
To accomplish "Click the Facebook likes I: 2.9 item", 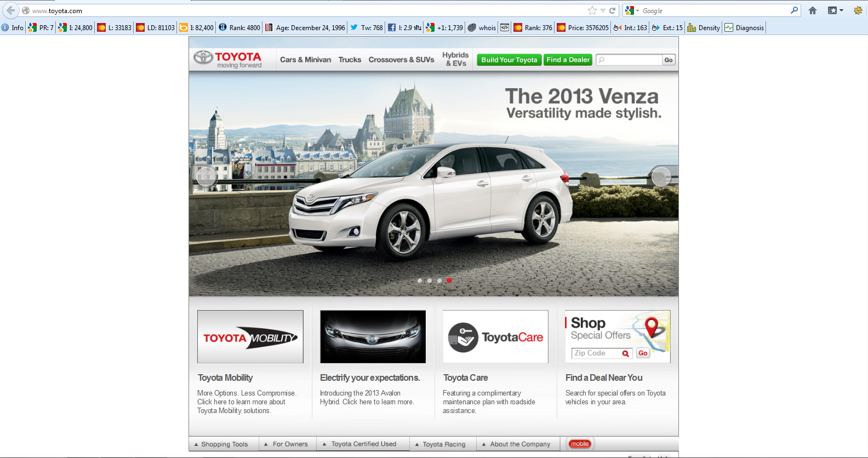I will tap(404, 27).
